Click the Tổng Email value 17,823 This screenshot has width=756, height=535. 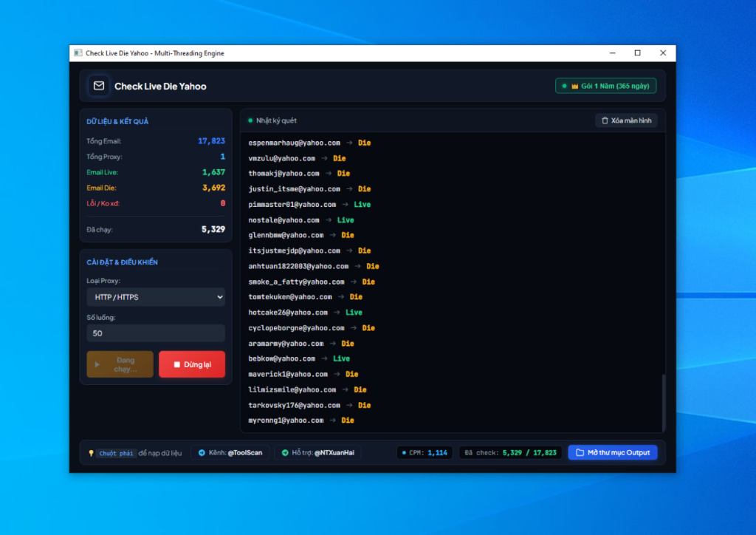211,141
